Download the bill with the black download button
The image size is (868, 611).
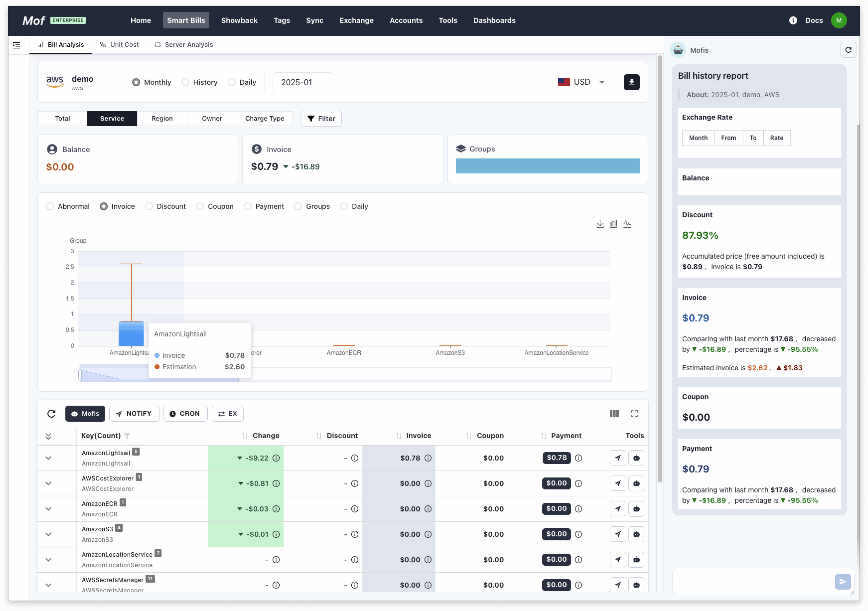click(x=631, y=82)
